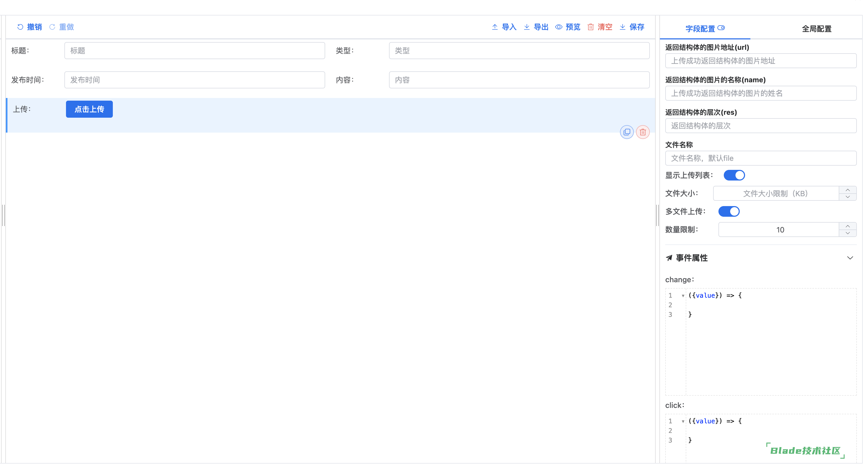Click the undo (撤销) toolbar icon
Viewport: 868px width, 475px height.
[x=20, y=27]
